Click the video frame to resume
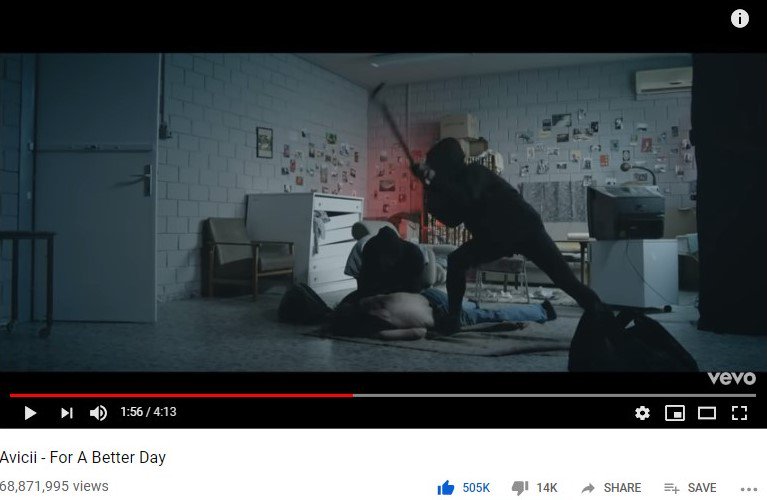The image size is (767, 500). tap(384, 212)
